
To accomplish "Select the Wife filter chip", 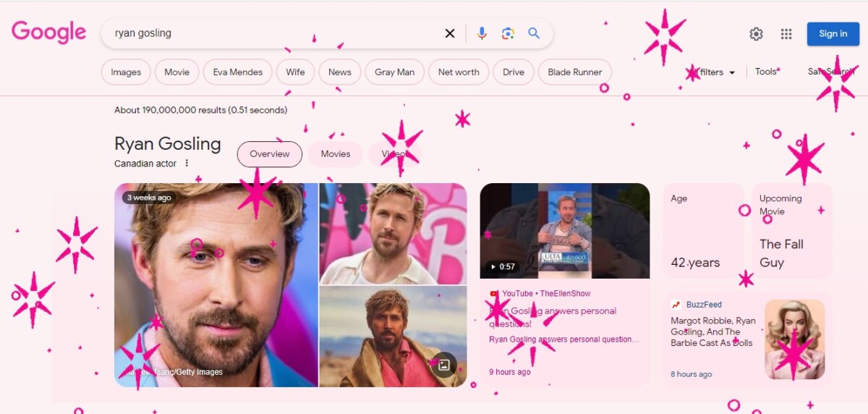I will 295,72.
